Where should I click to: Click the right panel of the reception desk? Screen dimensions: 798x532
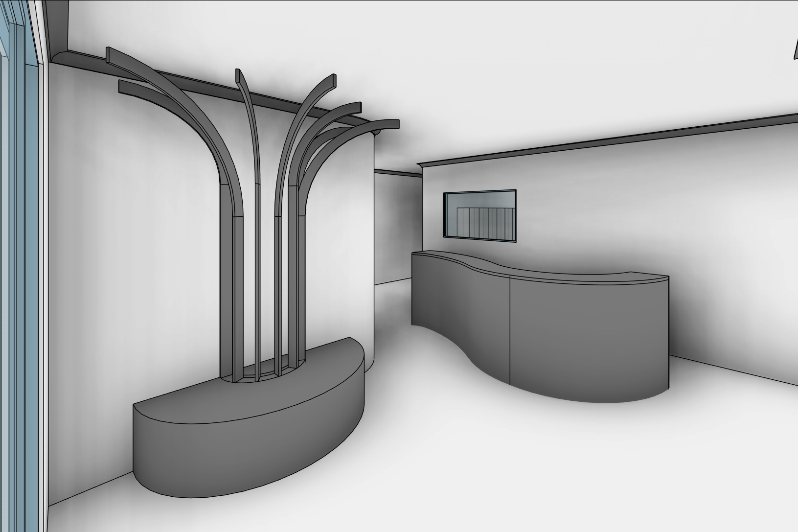587,338
